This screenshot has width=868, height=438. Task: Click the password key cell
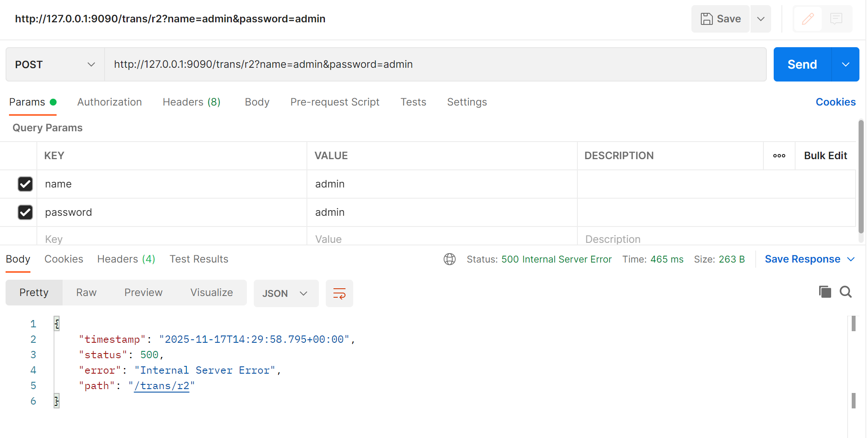click(172, 212)
